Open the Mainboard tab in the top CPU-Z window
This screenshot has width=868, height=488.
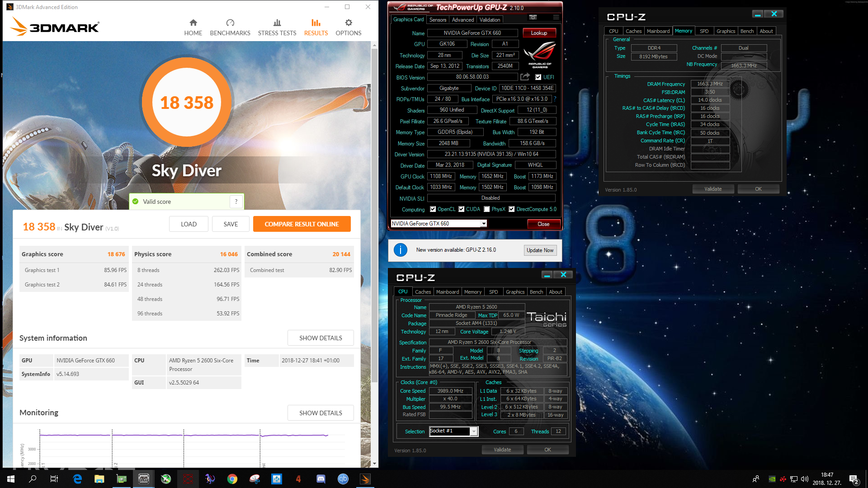pos(658,31)
